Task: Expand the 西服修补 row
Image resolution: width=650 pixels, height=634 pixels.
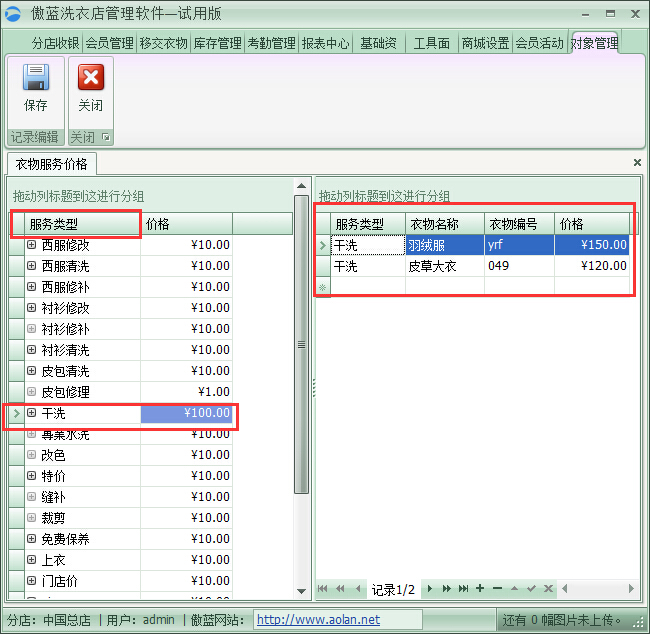Action: click(x=32, y=287)
